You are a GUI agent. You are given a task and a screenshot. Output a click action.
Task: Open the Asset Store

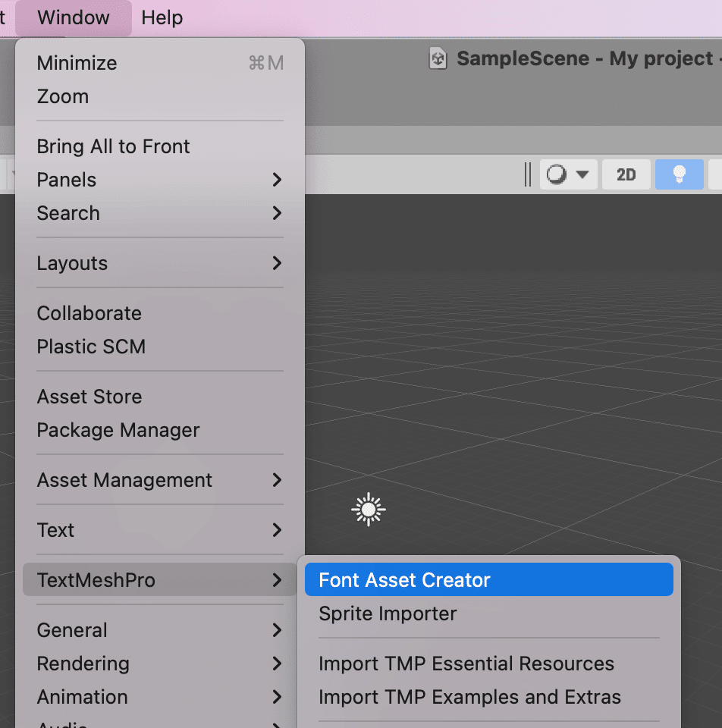160,397
